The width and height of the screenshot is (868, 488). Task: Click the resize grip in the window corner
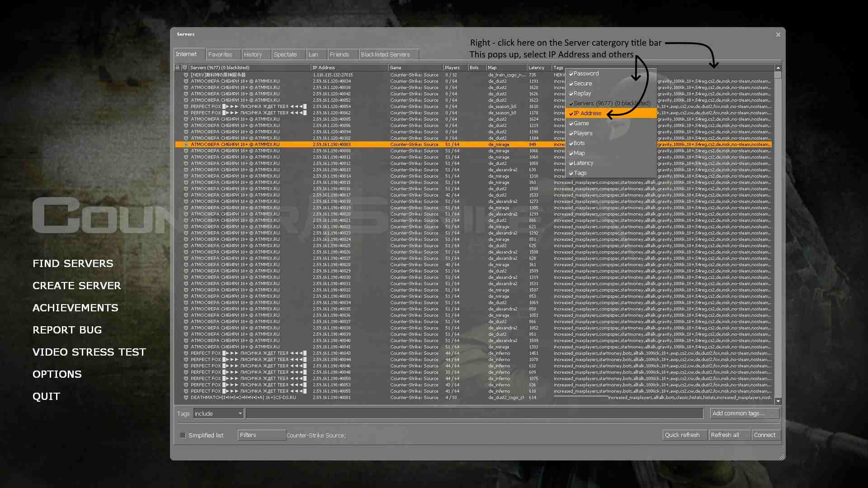tap(782, 457)
